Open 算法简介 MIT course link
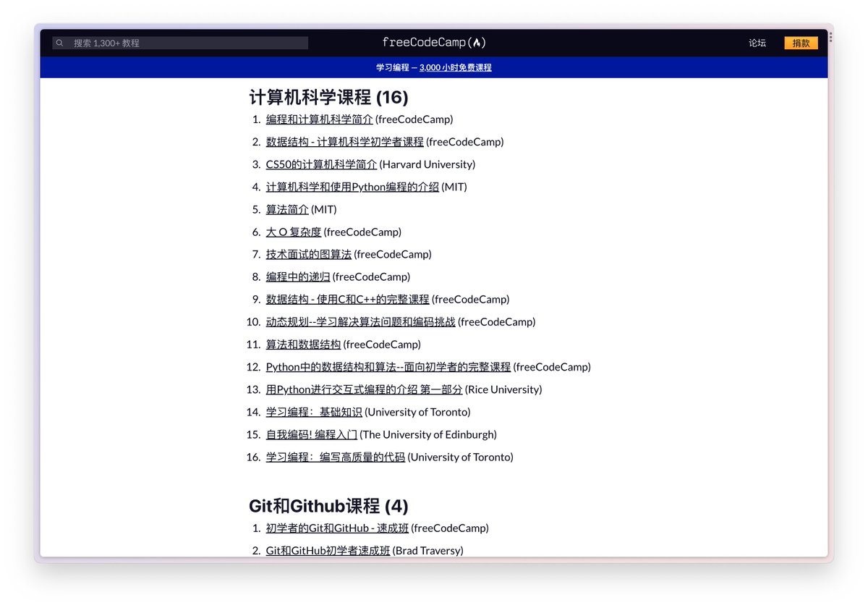 point(287,209)
